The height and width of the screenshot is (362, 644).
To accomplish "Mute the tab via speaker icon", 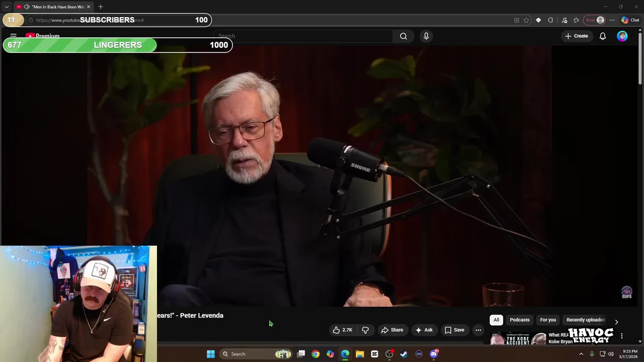I will click(27, 7).
